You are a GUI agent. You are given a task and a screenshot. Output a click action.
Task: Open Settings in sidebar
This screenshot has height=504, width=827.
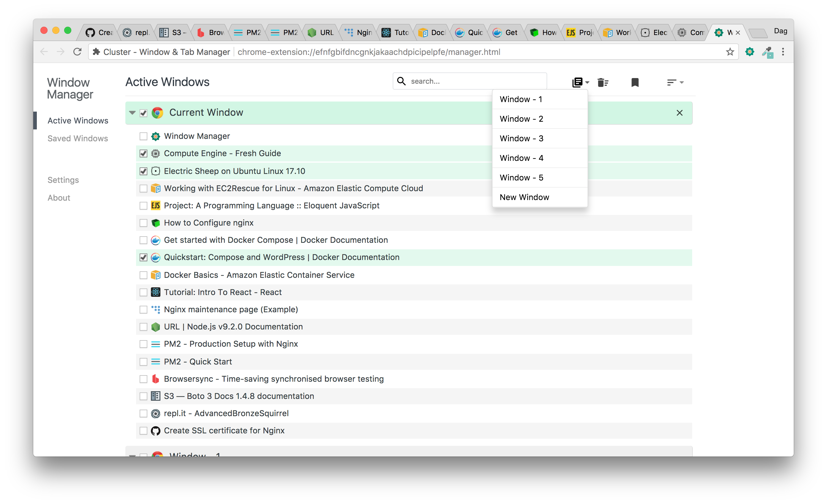63,180
